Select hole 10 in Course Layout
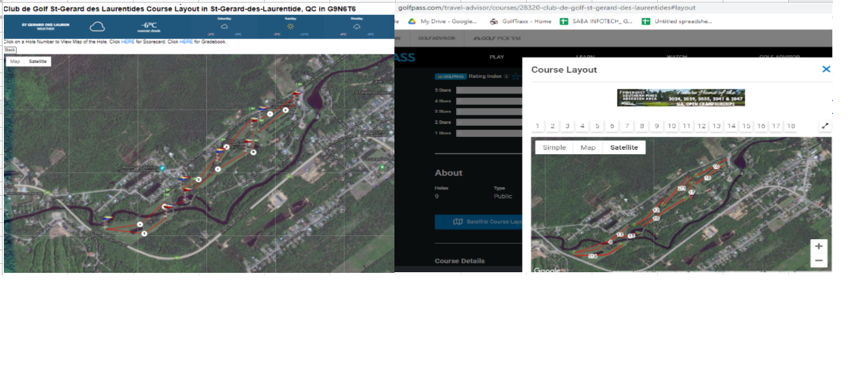This screenshot has height=385, width=868. pyautogui.click(x=671, y=126)
